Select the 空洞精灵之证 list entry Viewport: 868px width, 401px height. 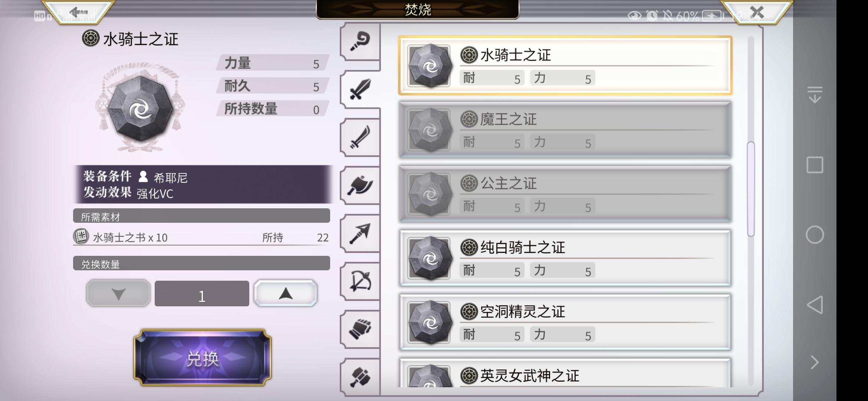565,322
